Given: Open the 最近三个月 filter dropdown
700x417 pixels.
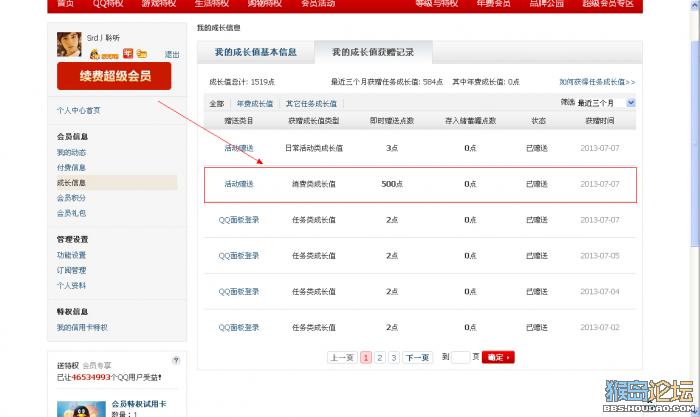Looking at the screenshot, I should point(605,103).
